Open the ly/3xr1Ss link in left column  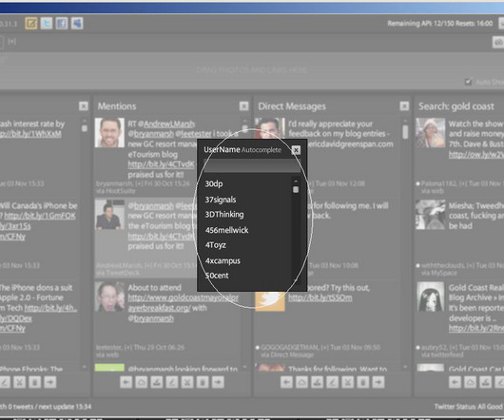15,226
